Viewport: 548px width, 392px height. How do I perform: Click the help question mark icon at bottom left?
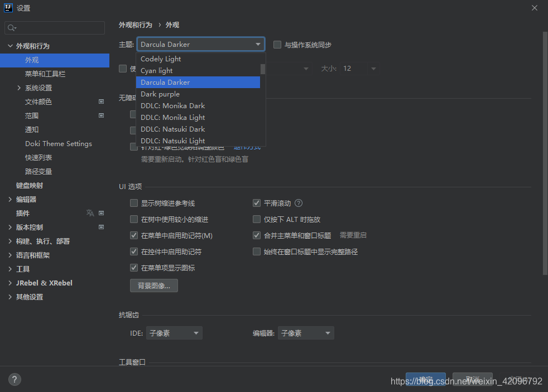coord(14,379)
